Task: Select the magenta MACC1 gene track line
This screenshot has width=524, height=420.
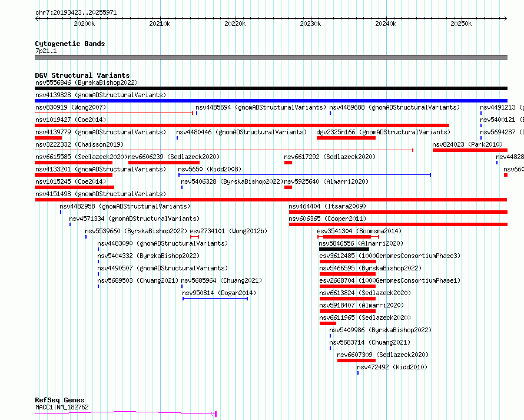Action: point(125,413)
